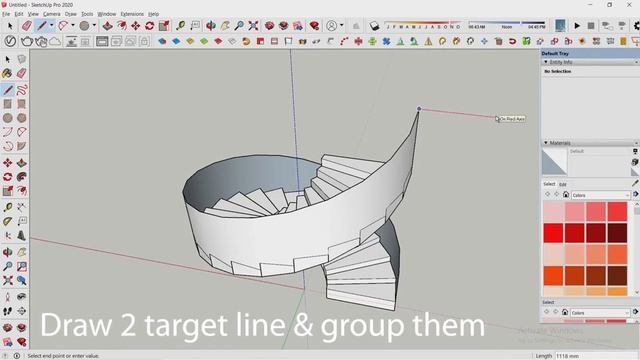Select the Rectangle tool in left toolbar

7,104
